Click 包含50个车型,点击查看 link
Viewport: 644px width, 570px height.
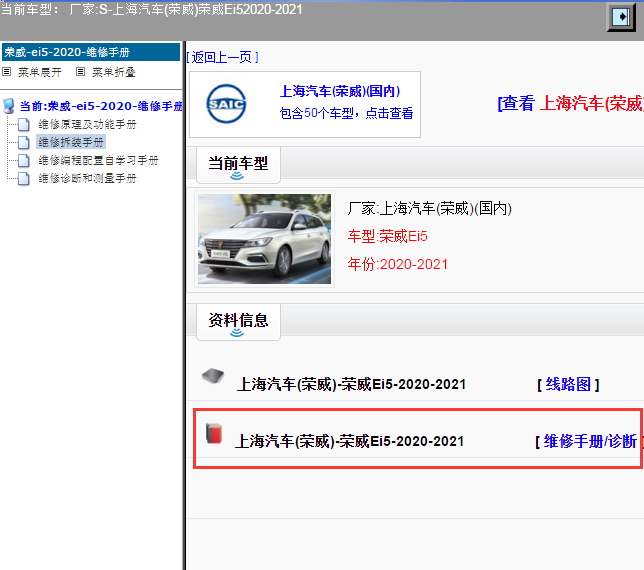(346, 113)
